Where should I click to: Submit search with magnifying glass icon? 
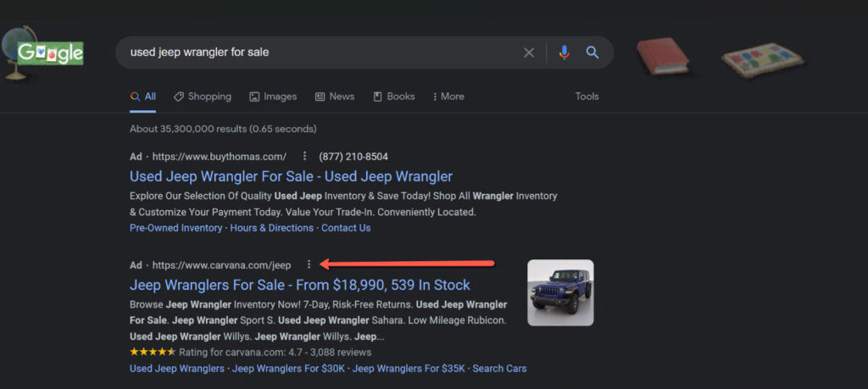click(x=593, y=53)
